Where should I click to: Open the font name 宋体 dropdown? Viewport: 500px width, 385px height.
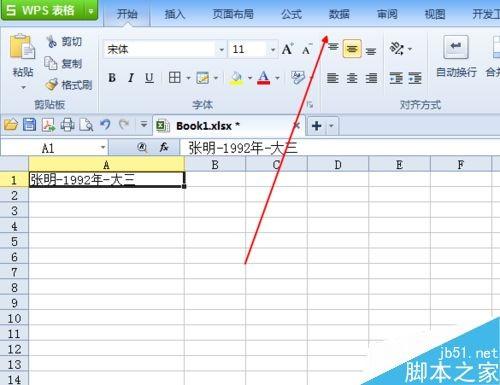(222, 50)
